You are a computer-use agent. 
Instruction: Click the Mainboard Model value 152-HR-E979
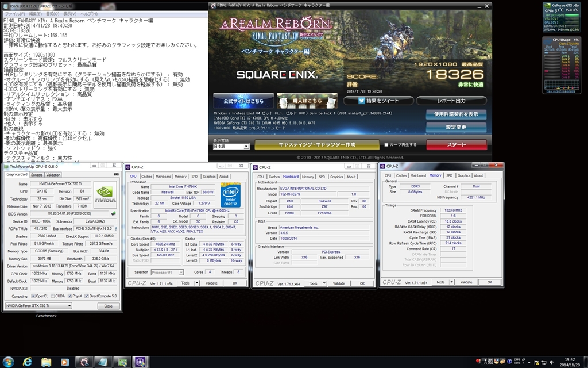308,194
